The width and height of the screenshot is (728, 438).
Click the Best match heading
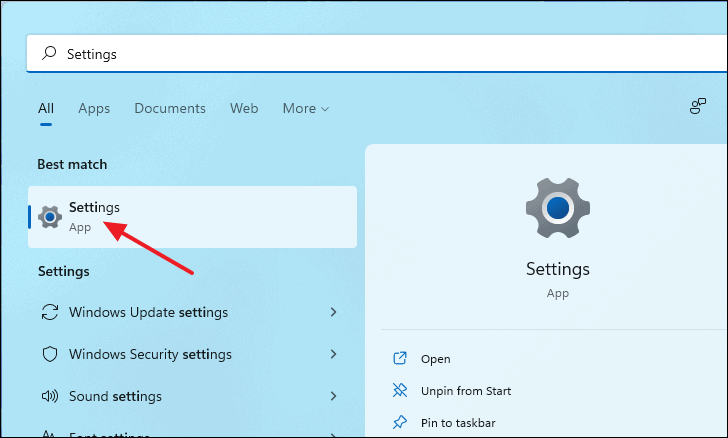pyautogui.click(x=72, y=164)
